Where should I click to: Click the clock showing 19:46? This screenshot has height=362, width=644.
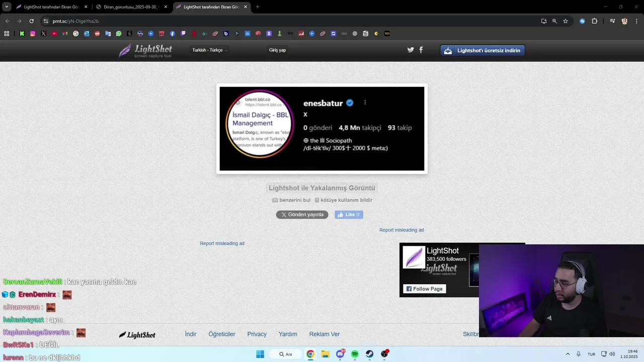pos(632,351)
